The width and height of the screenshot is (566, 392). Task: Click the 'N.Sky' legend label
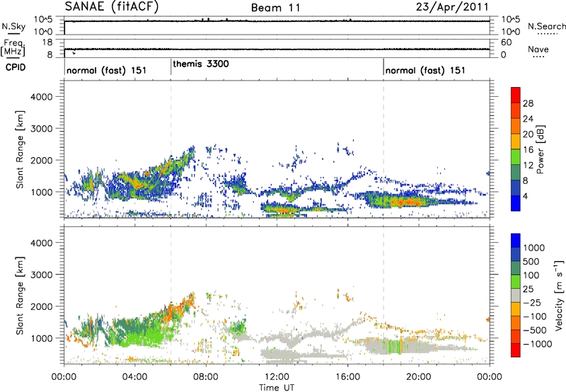pos(13,27)
